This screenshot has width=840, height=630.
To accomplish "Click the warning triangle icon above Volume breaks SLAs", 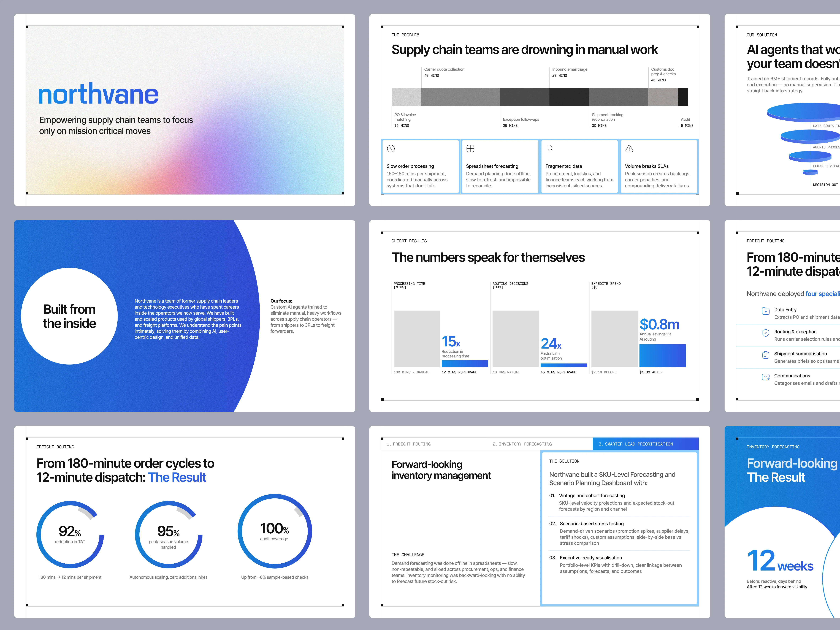I will [x=629, y=148].
